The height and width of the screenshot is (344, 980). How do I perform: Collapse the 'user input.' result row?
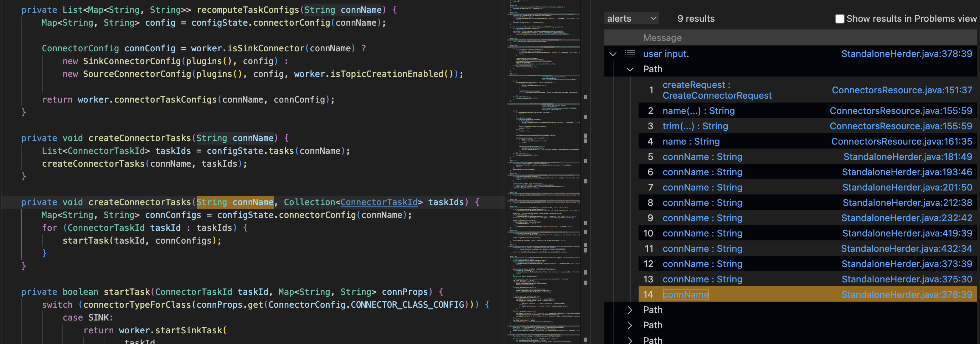pyautogui.click(x=613, y=54)
